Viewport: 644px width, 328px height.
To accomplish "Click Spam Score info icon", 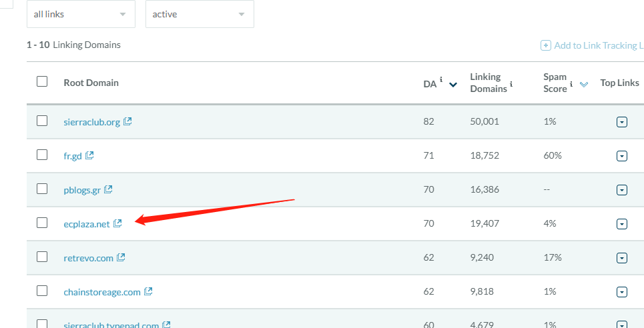I will coord(571,85).
